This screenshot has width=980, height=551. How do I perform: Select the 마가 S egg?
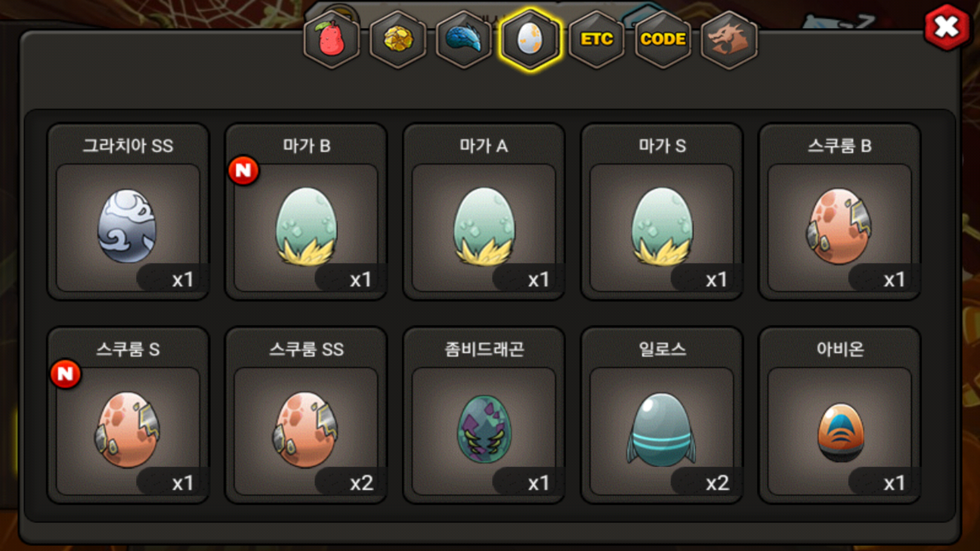(x=662, y=212)
